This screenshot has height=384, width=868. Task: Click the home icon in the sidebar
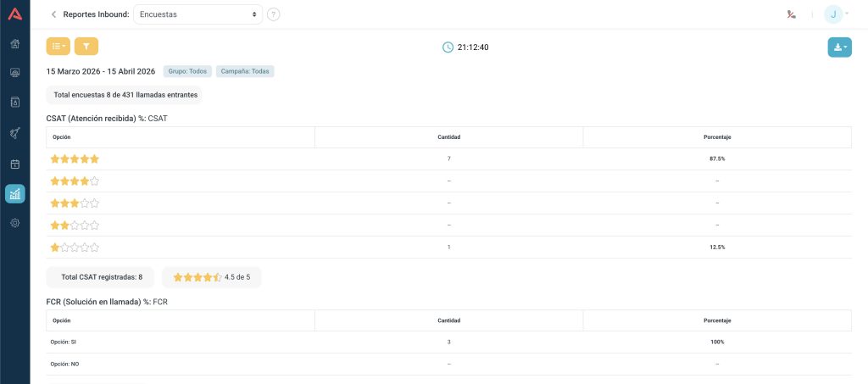(x=14, y=43)
